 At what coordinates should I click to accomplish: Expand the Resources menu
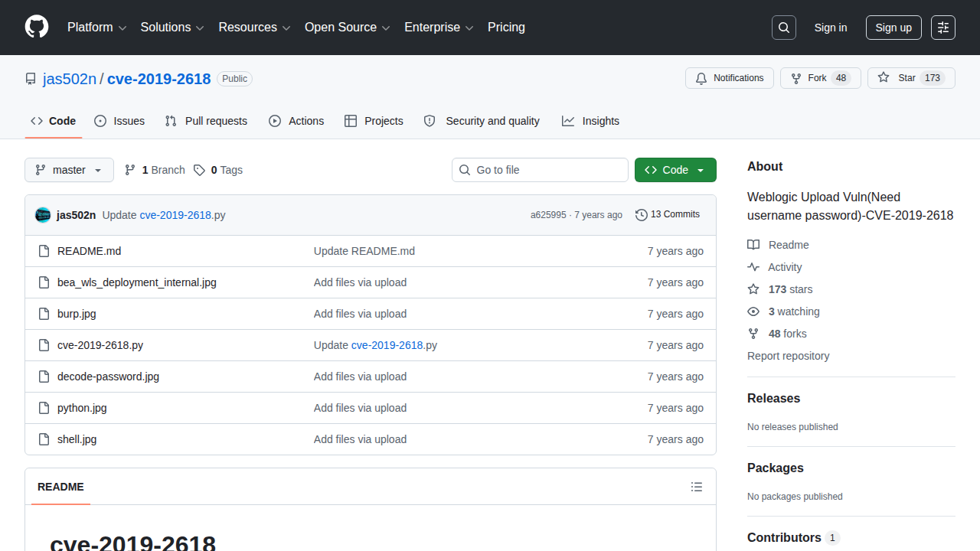[x=255, y=28]
